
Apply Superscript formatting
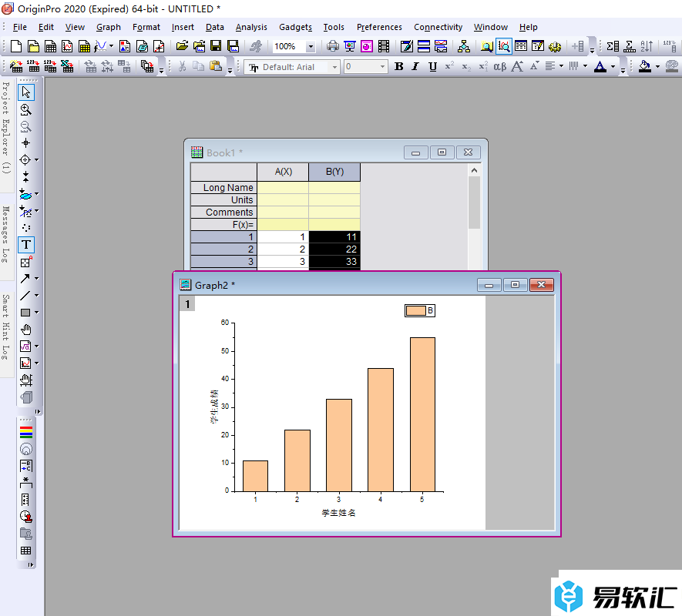coord(449,66)
